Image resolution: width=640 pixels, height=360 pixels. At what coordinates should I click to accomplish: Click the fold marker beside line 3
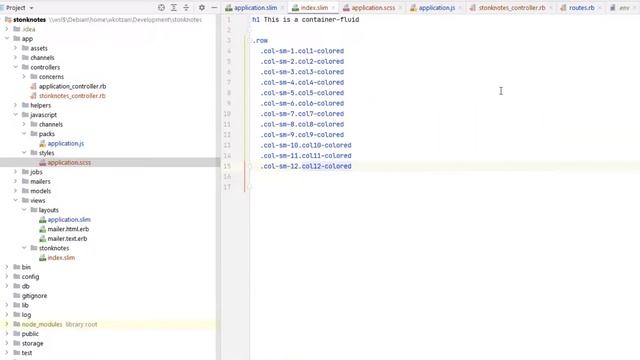[250, 40]
